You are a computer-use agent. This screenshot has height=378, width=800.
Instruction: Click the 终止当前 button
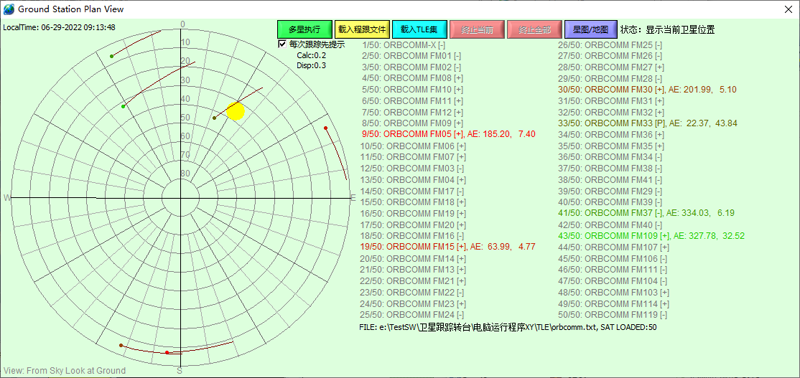tap(478, 30)
